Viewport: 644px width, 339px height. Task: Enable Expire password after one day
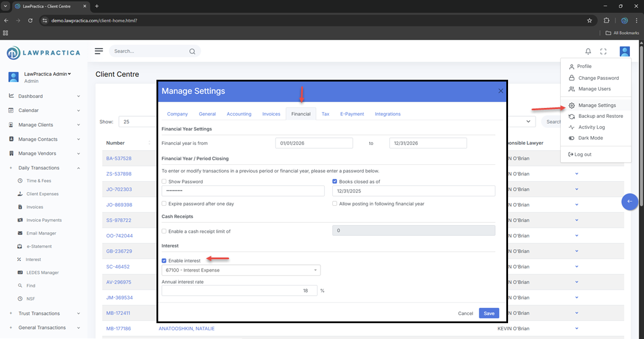(x=164, y=204)
